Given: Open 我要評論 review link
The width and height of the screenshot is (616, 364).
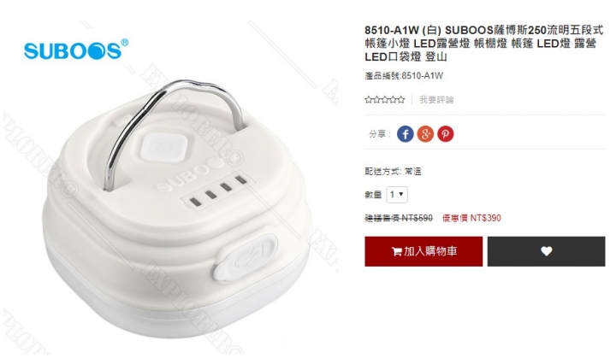Looking at the screenshot, I should pyautogui.click(x=436, y=100).
